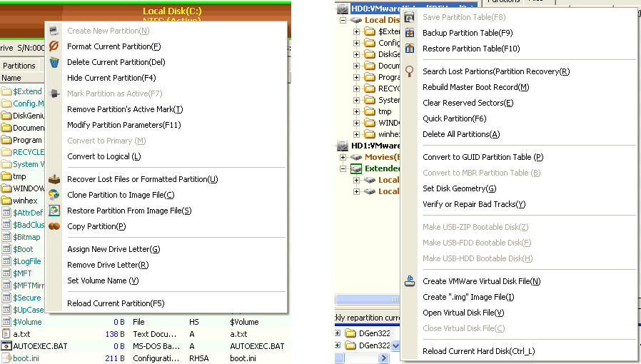This screenshot has width=641, height=364.
Task: Choose Assign New Drive Letter
Action: tap(113, 249)
